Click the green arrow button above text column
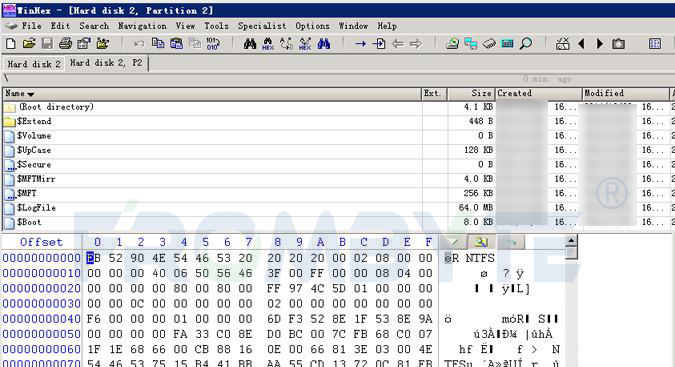Screen dimensions: 675x367 coord(511,242)
